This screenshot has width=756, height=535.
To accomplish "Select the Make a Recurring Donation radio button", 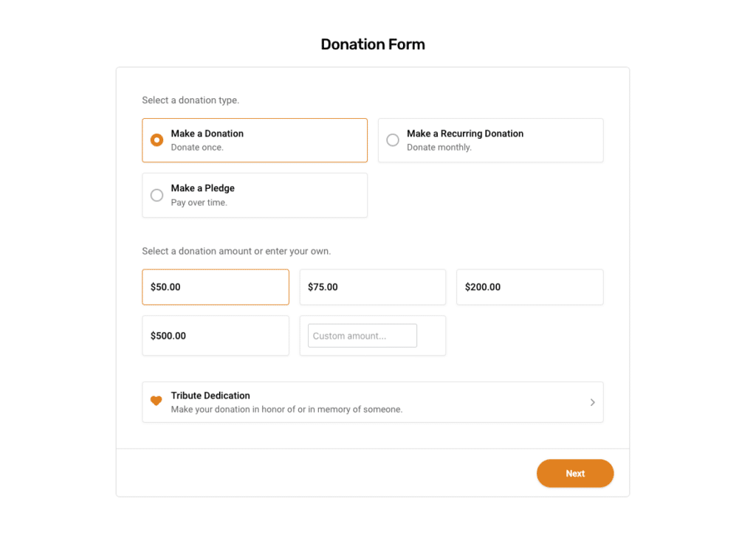I will [x=393, y=139].
